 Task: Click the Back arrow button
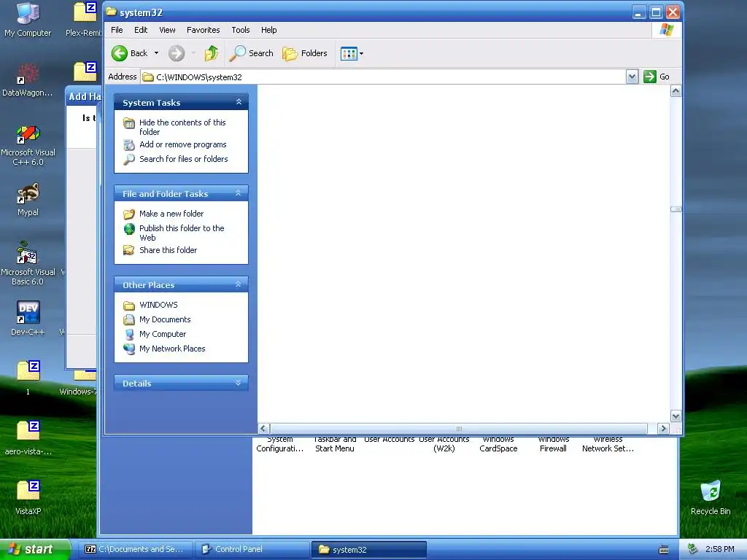click(x=129, y=53)
